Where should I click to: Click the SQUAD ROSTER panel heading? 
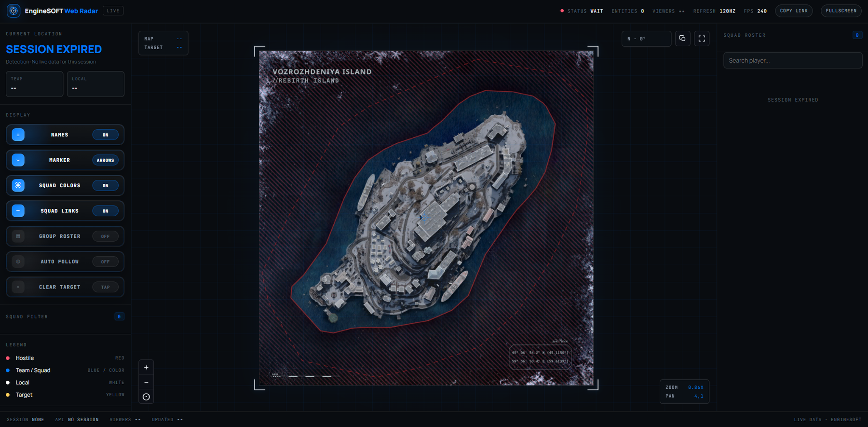745,35
